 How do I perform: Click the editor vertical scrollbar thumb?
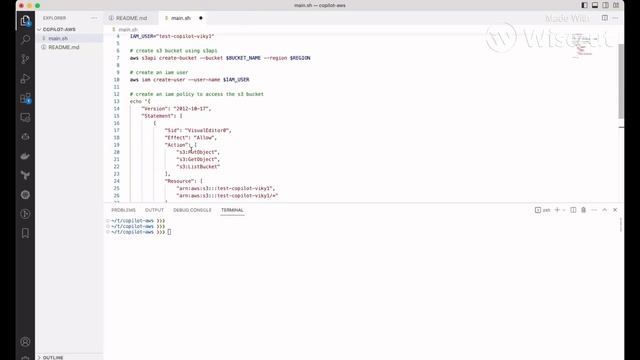[x=621, y=81]
